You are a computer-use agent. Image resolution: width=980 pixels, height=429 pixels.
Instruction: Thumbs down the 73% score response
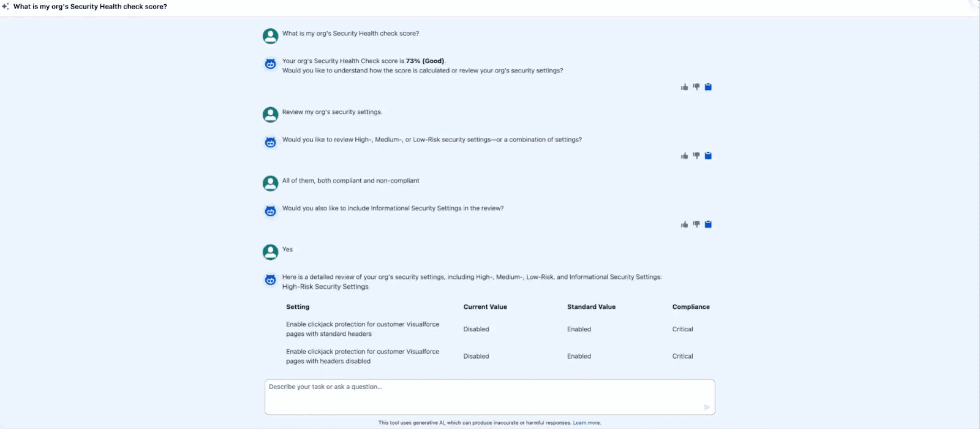tap(696, 87)
